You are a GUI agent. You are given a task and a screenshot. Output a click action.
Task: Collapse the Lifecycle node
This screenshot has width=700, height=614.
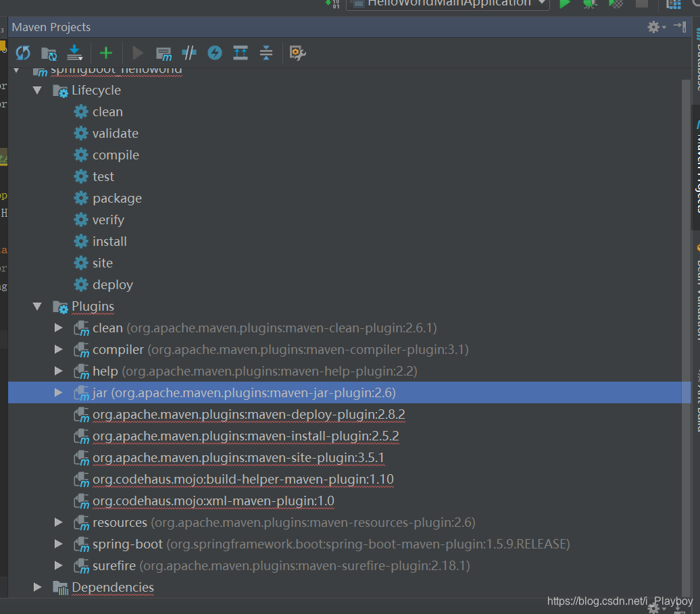pos(37,90)
